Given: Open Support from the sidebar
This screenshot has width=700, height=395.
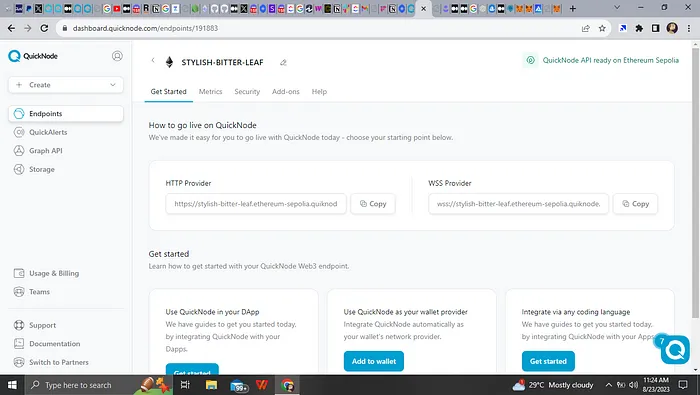Looking at the screenshot, I should (x=42, y=325).
